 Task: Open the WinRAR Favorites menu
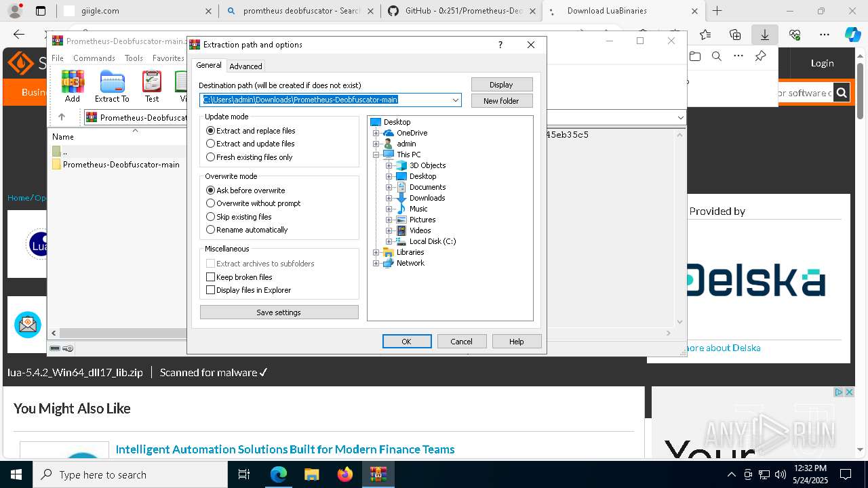(168, 58)
